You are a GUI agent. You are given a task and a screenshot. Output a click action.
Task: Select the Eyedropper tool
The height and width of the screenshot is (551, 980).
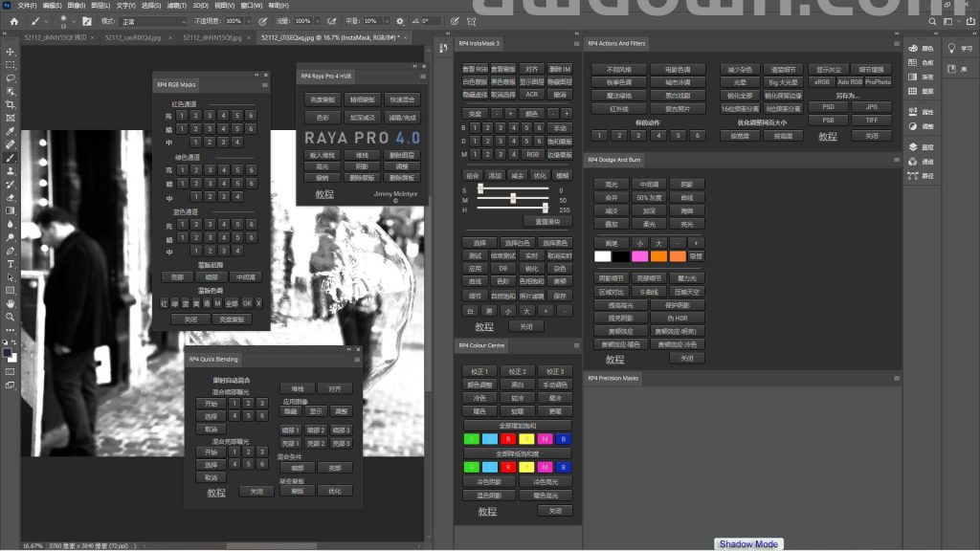pos(11,131)
